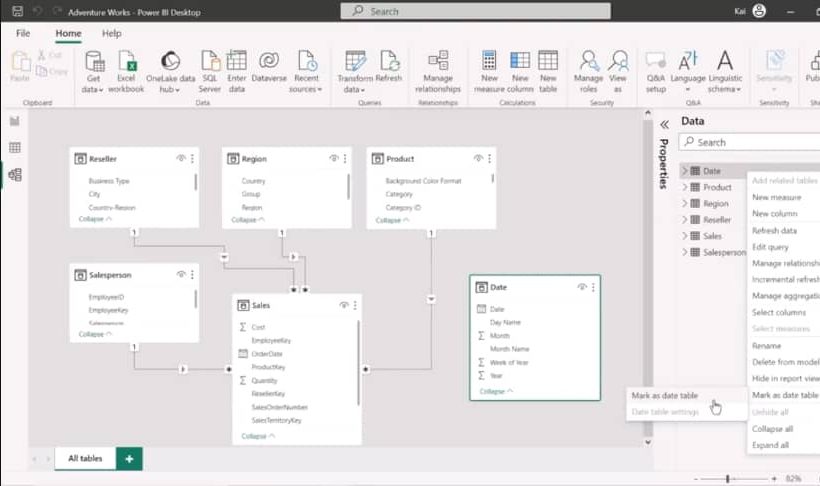This screenshot has height=486, width=820.
Task: Create a New table
Action: tap(548, 72)
